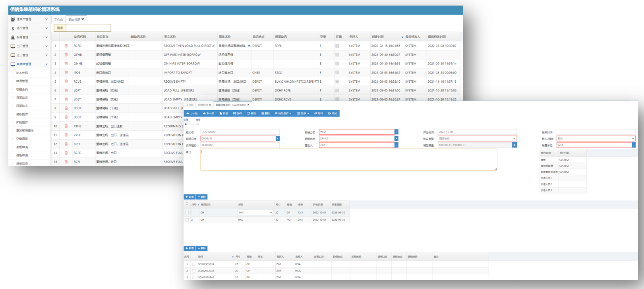The width and height of the screenshot is (644, 289).
Task: Click the 保存 save toolbar button
Action: tap(238, 113)
